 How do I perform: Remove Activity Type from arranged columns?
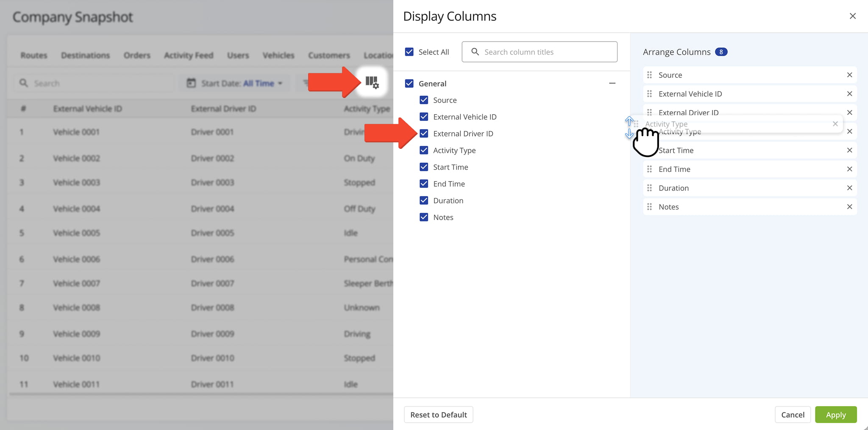(x=849, y=131)
